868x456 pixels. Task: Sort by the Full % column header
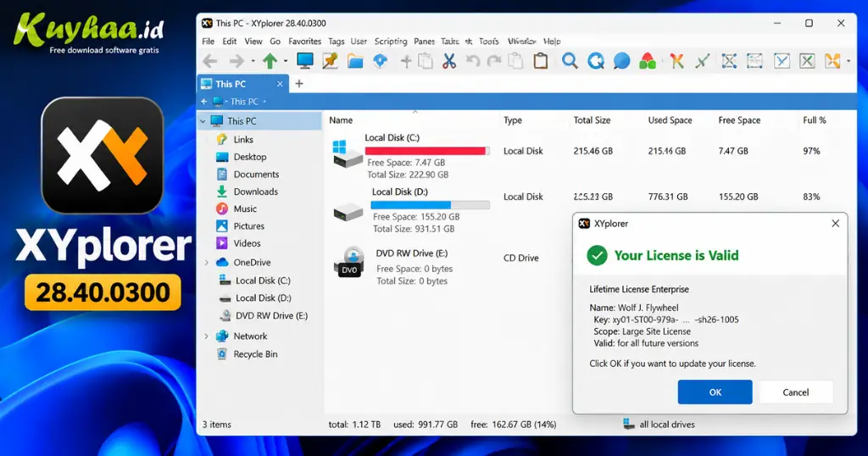click(x=815, y=120)
